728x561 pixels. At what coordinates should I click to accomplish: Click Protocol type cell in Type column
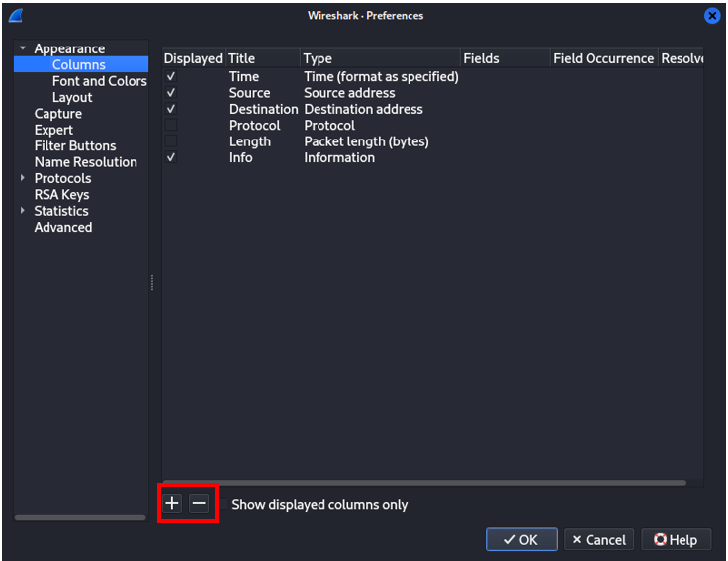pyautogui.click(x=329, y=125)
